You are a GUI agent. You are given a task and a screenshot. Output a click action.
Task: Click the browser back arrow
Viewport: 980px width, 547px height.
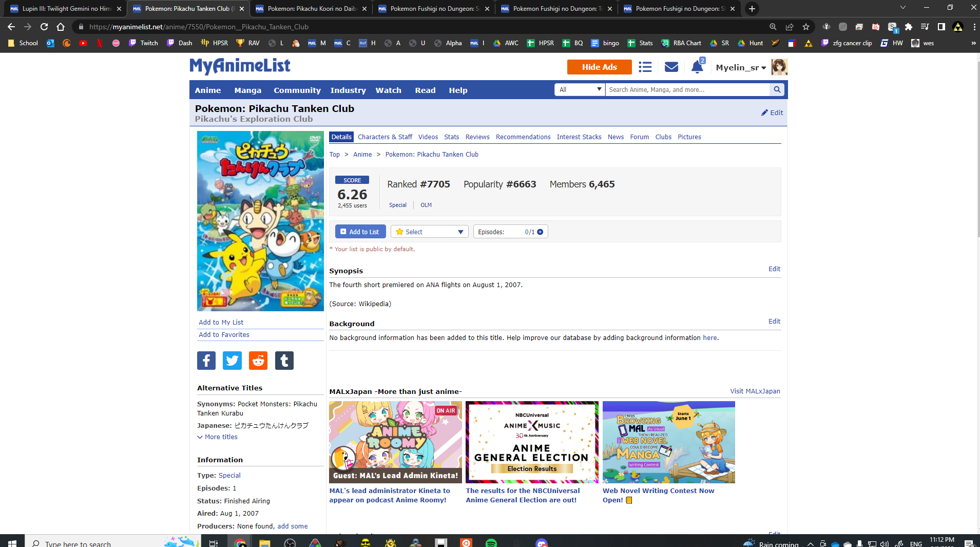click(x=11, y=27)
